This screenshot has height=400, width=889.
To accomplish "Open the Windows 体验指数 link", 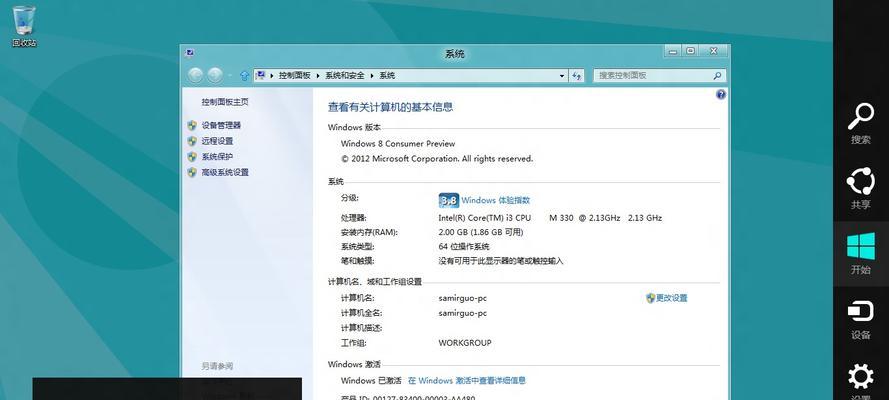I will [x=496, y=201].
